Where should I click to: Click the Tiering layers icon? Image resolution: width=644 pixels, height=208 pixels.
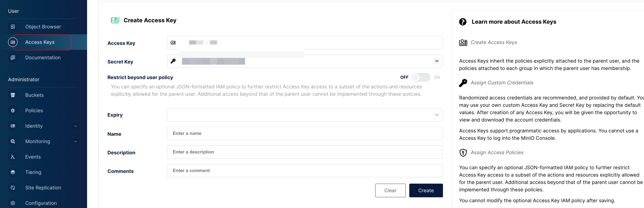pos(13,172)
